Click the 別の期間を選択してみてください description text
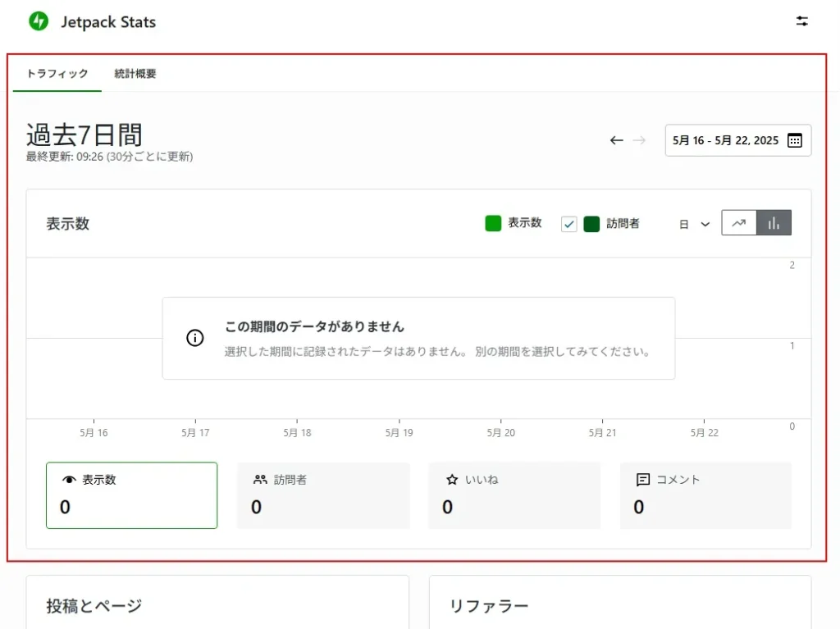The image size is (840, 629). (563, 352)
